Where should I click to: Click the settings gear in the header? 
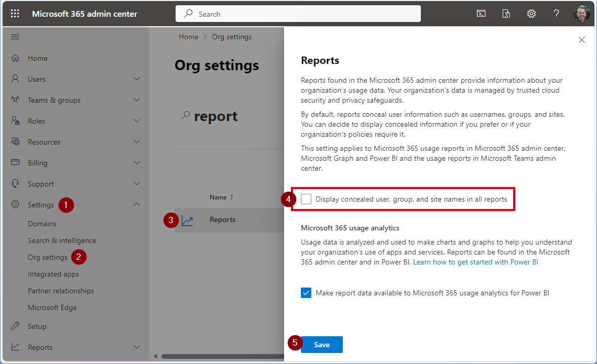531,14
